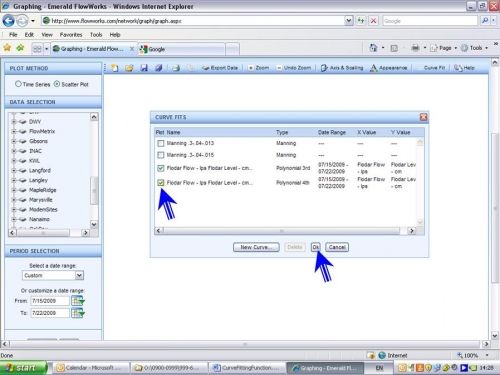500x375 pixels.
Task: Check the Manning .3-.04-.013 plot checkbox
Action: (x=161, y=143)
